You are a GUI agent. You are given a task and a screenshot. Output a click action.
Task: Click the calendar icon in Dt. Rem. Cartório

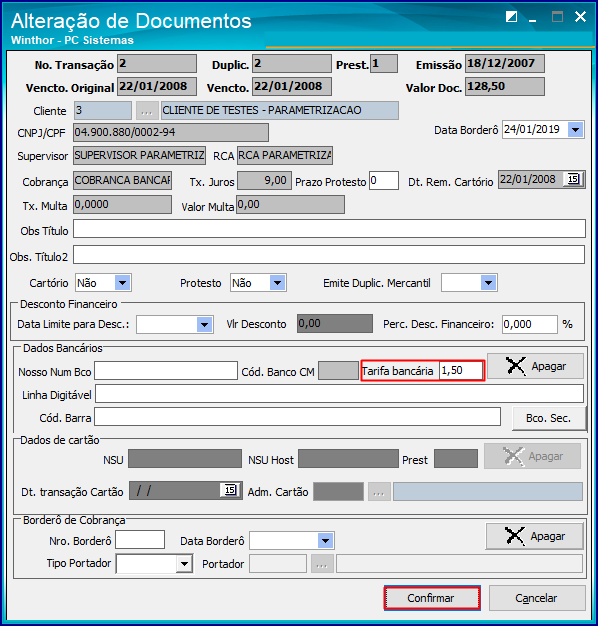573,179
